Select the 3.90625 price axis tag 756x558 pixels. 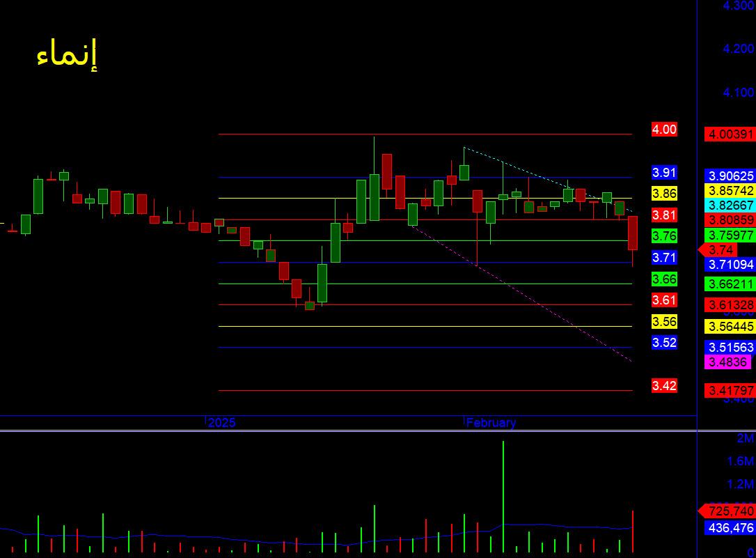coord(730,176)
